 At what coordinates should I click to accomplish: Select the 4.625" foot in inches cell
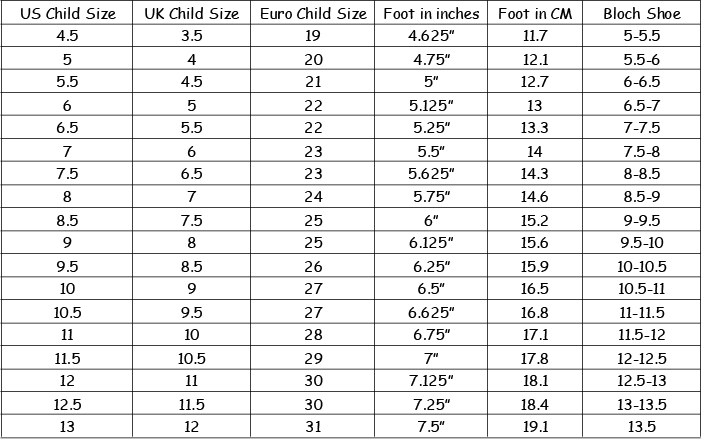[431, 35]
